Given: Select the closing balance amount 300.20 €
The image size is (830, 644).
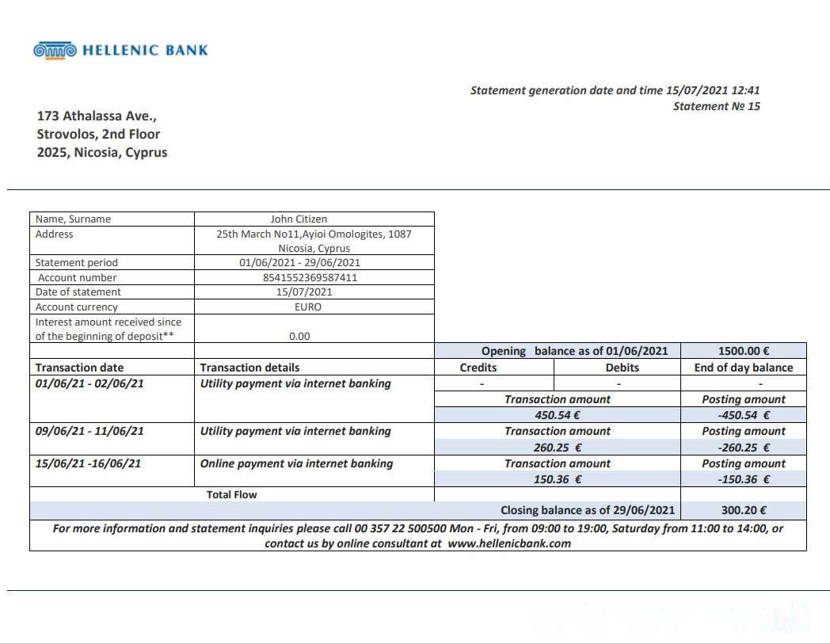Looking at the screenshot, I should pyautogui.click(x=744, y=511).
